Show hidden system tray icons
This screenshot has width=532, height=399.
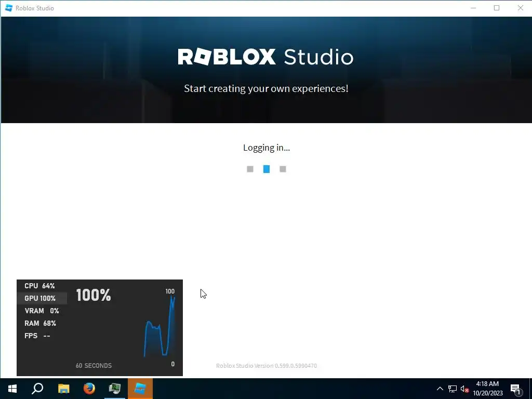[440, 389]
